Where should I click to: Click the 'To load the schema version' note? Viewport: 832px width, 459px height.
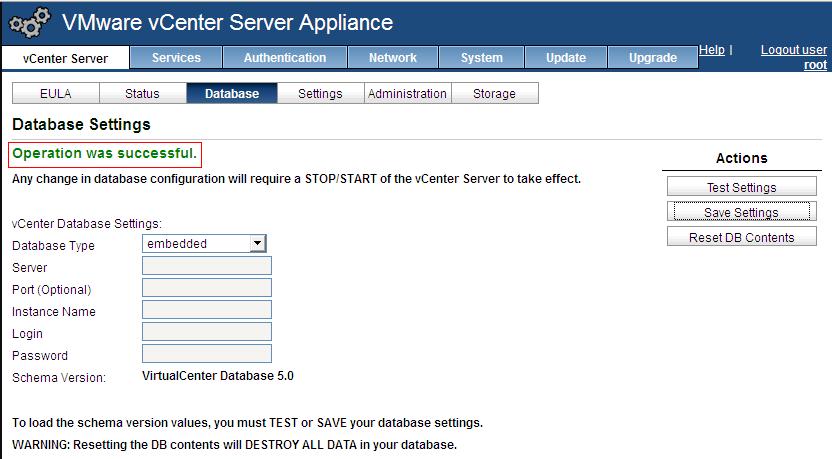(x=247, y=423)
